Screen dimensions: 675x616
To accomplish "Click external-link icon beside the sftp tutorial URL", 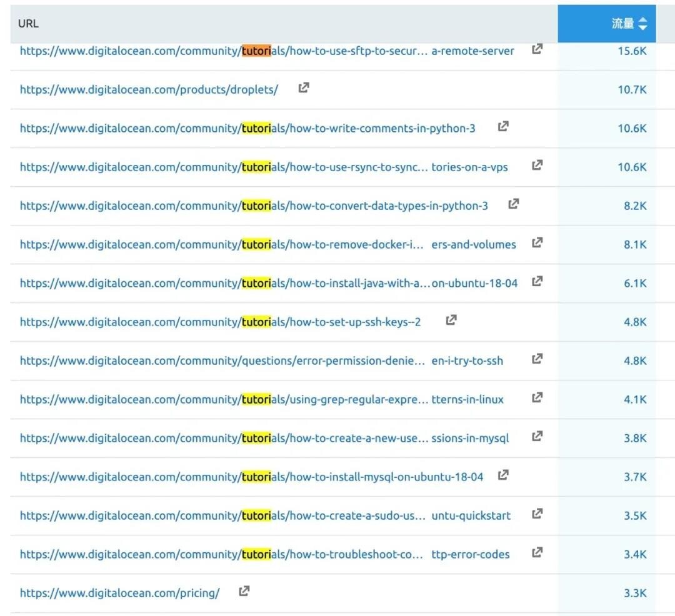I will pos(537,49).
